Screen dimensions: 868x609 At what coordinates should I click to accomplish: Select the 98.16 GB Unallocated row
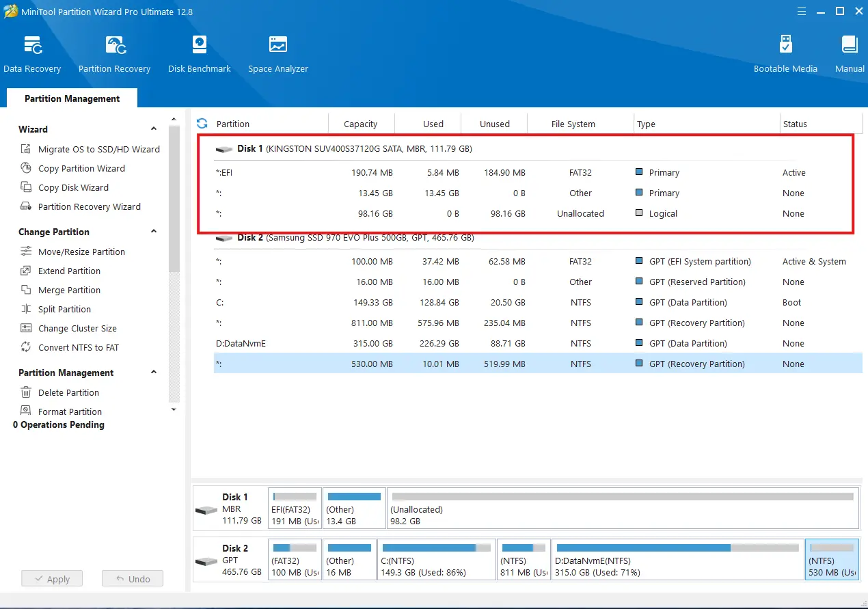[x=538, y=214]
